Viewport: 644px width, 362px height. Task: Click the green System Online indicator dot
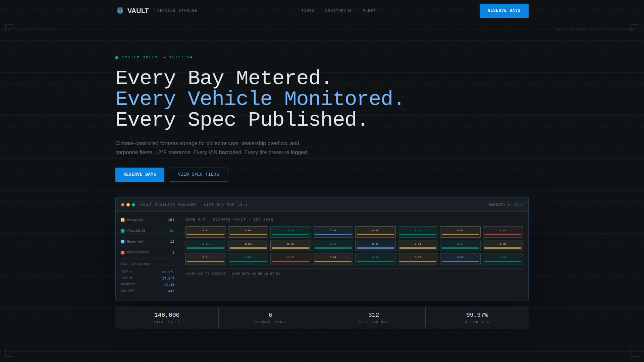(x=117, y=58)
